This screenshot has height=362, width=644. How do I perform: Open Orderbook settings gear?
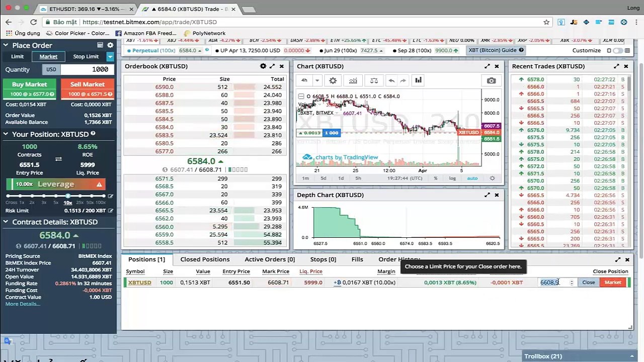coord(263,66)
